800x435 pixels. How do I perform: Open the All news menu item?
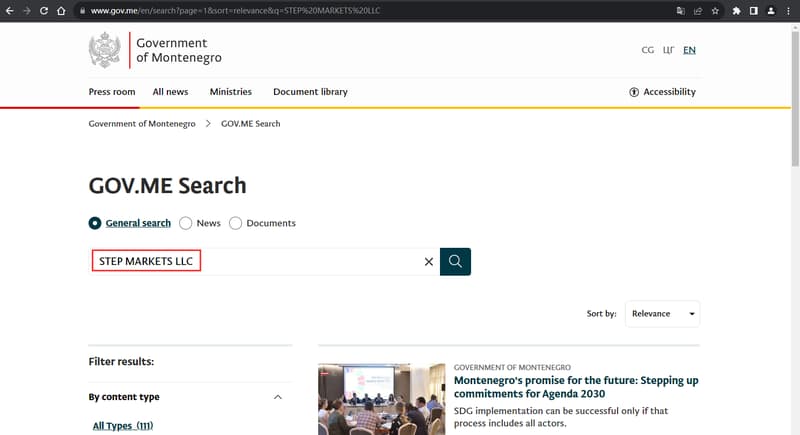click(170, 92)
